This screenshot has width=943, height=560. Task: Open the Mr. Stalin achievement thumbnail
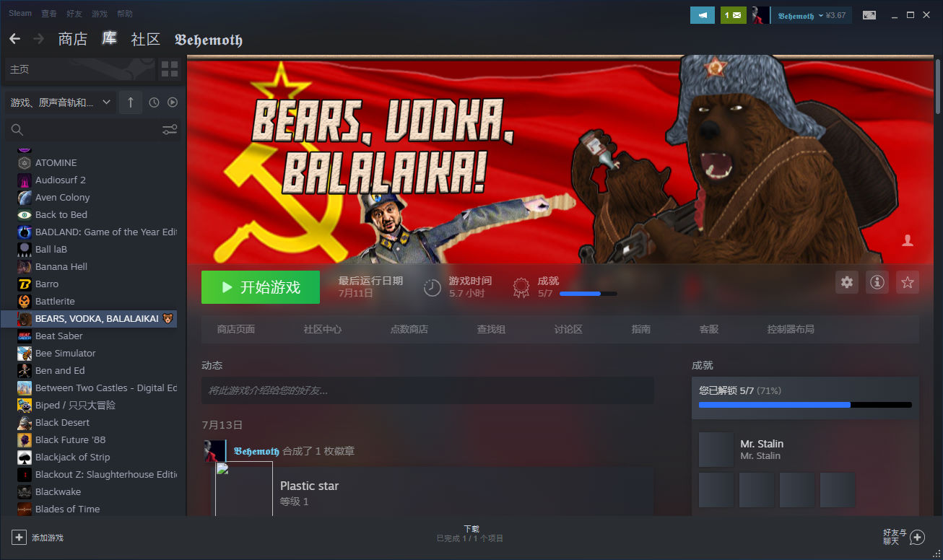coord(716,449)
